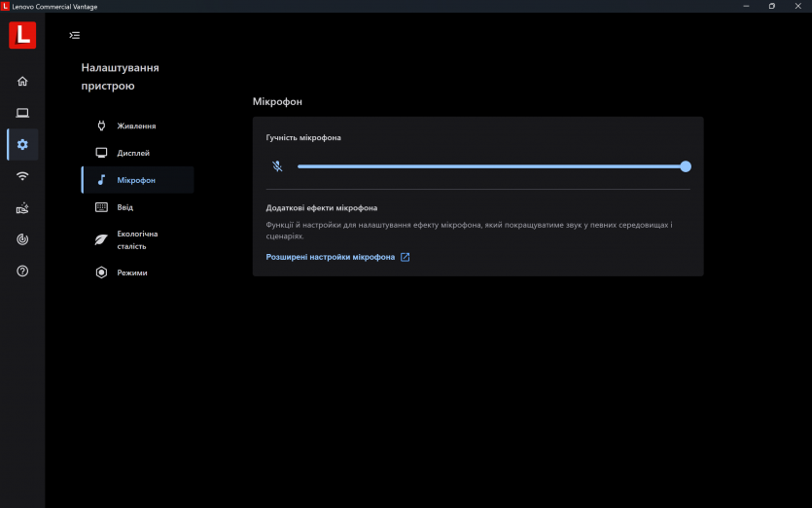Click the external link icon beside Розширені настройки
Screen dimensions: 812x508
coord(406,257)
